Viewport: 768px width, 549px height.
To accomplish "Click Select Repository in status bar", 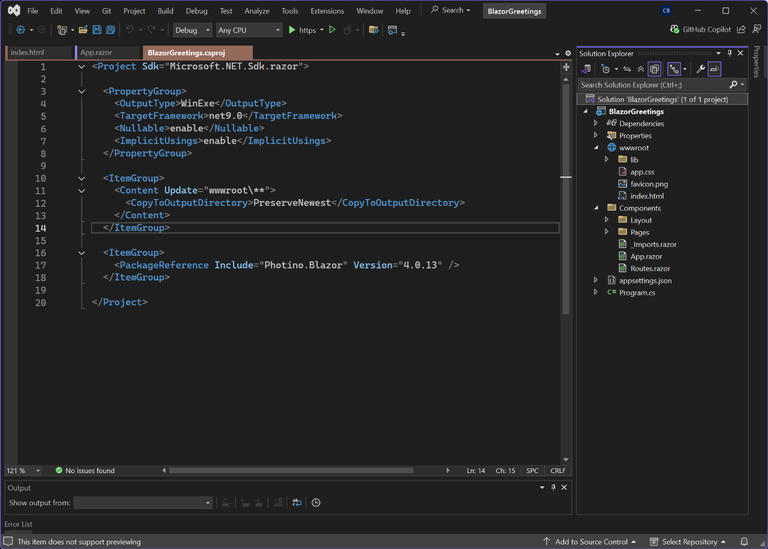I will 688,542.
